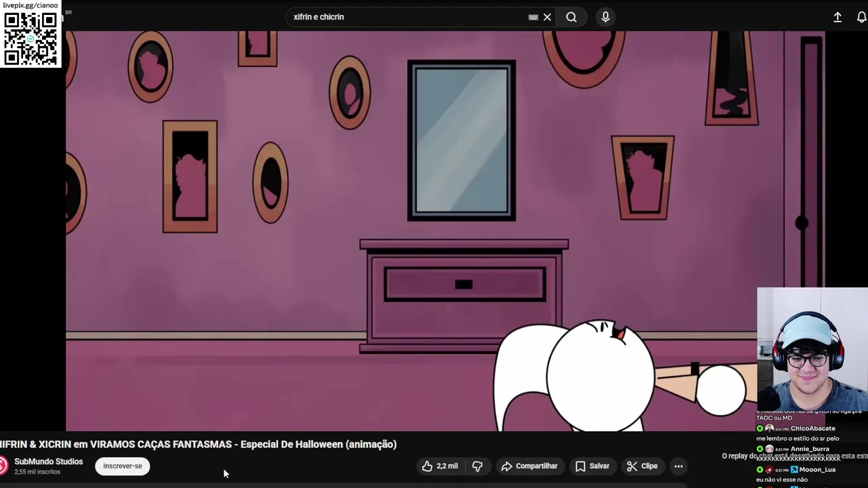Click the search magnifier button
The image size is (868, 488).
point(572,17)
